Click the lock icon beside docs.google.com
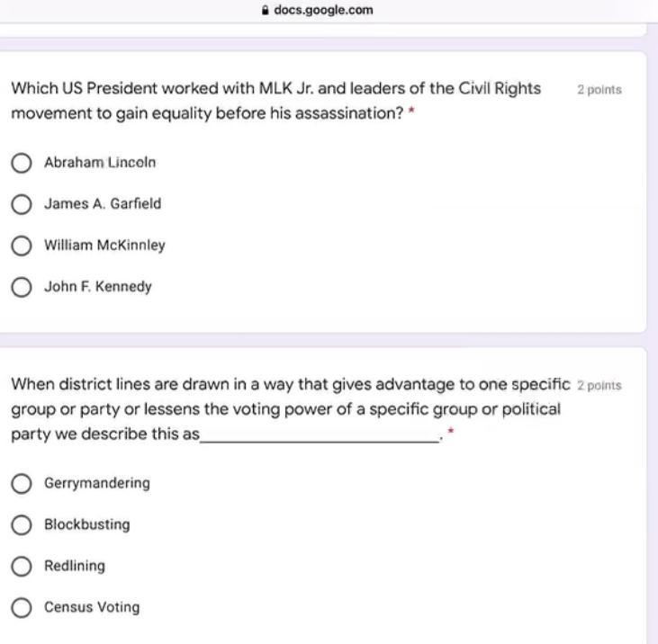This screenshot has height=644, width=658. pyautogui.click(x=264, y=11)
